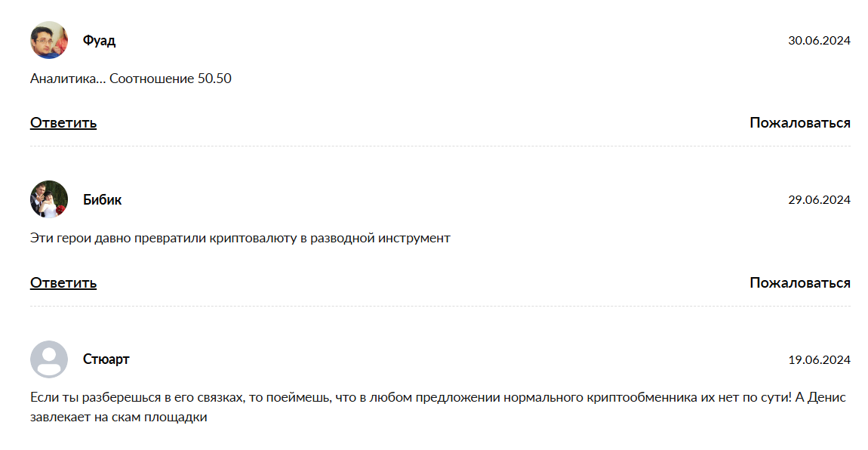Click Пожаловаться on Бибик's comment

click(799, 282)
